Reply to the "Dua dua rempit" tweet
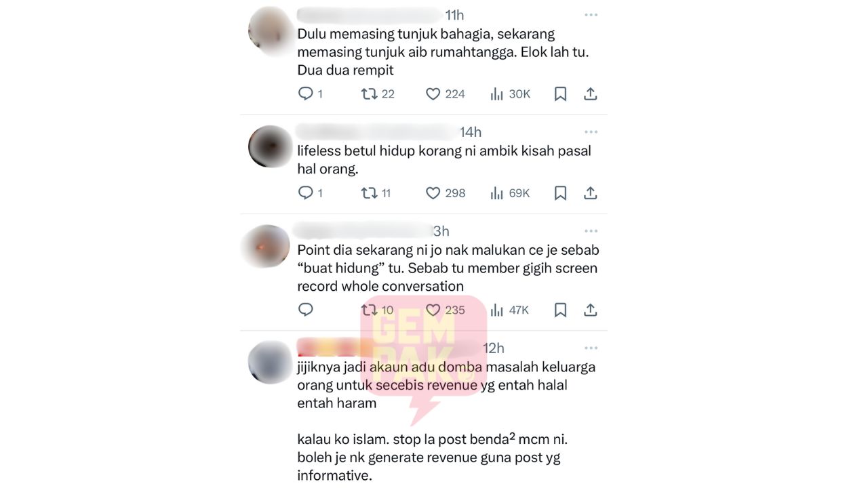Image resolution: width=868 pixels, height=488 pixels. (306, 94)
